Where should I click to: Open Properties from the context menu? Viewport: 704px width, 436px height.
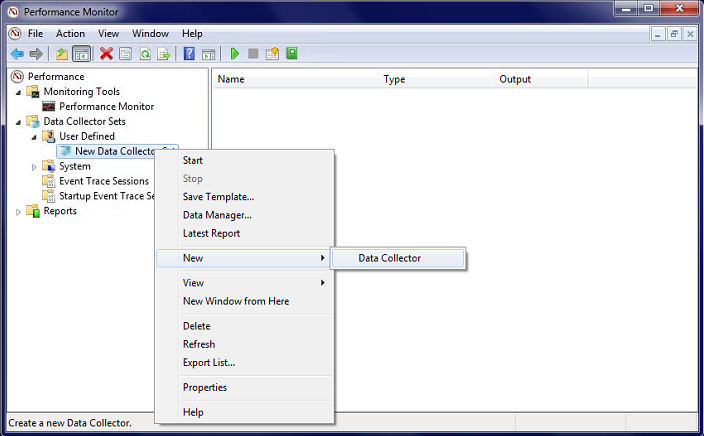pos(245,388)
